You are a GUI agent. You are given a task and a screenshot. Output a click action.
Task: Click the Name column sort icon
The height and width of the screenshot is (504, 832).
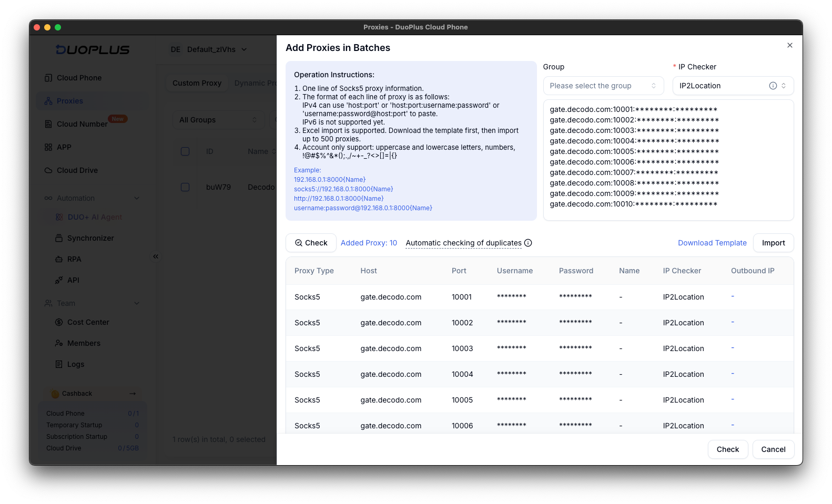[273, 151]
